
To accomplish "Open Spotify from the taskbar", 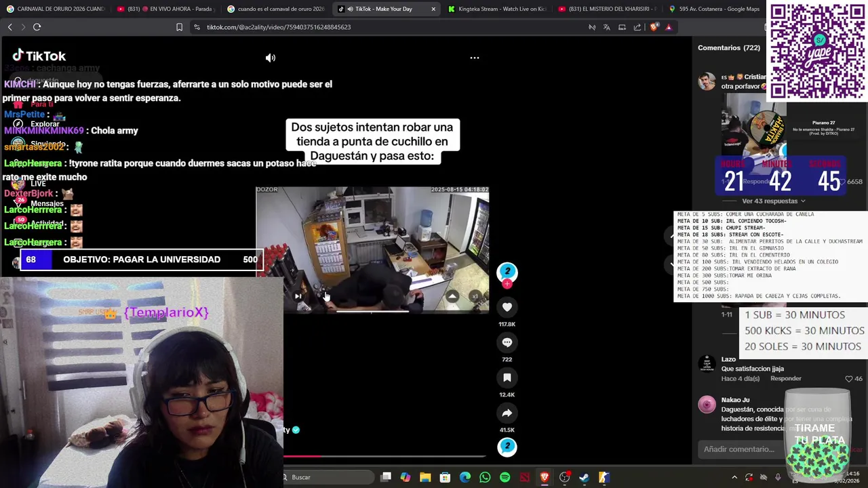I will [x=505, y=477].
